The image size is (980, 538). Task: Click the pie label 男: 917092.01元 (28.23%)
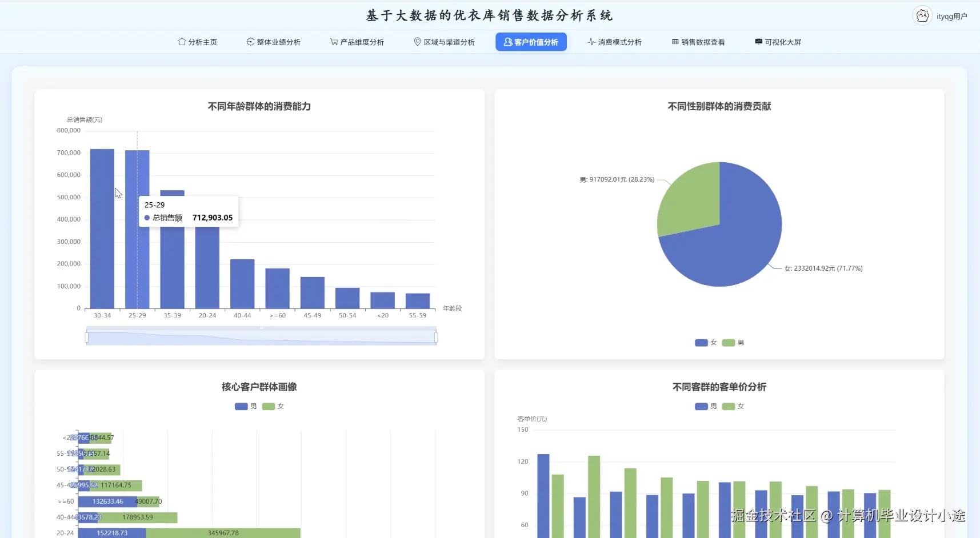[617, 179]
